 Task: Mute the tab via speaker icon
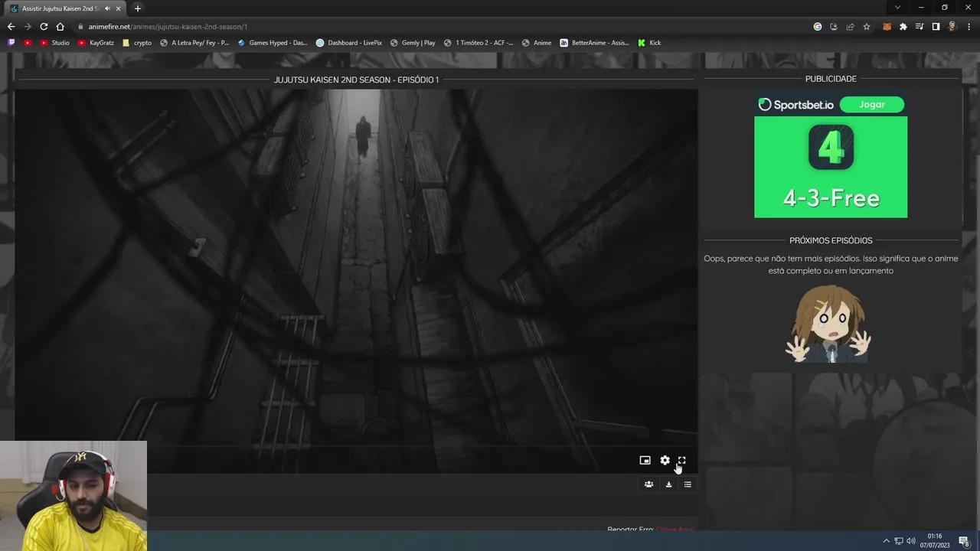click(x=107, y=8)
